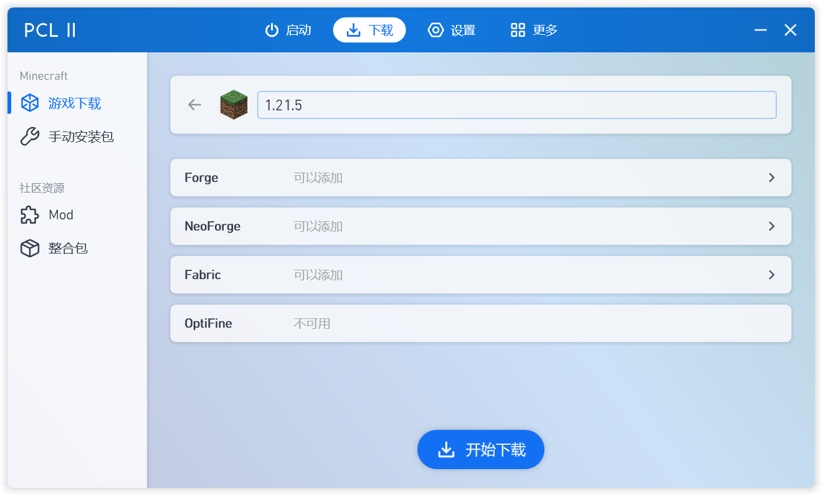Click the power icon beside 启动

coord(272,30)
